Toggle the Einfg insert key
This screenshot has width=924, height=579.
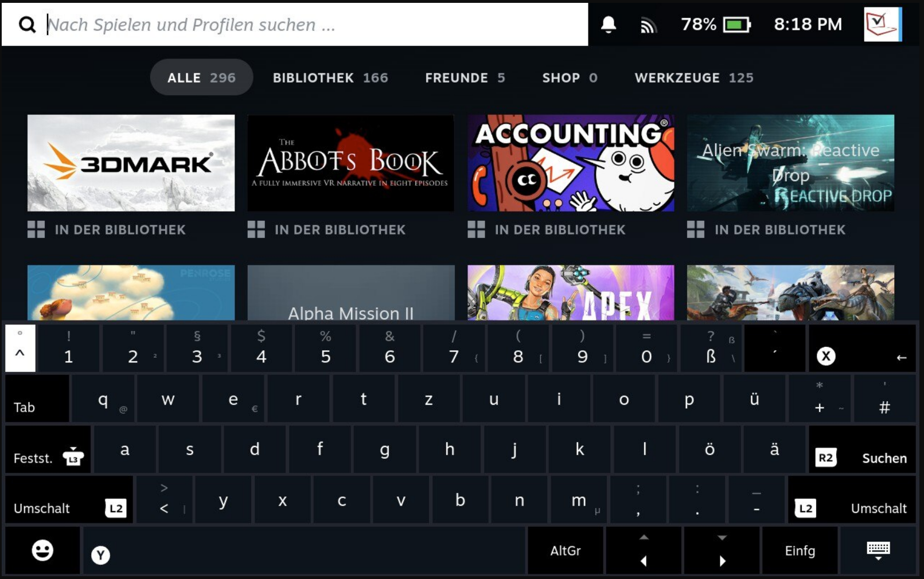click(800, 551)
